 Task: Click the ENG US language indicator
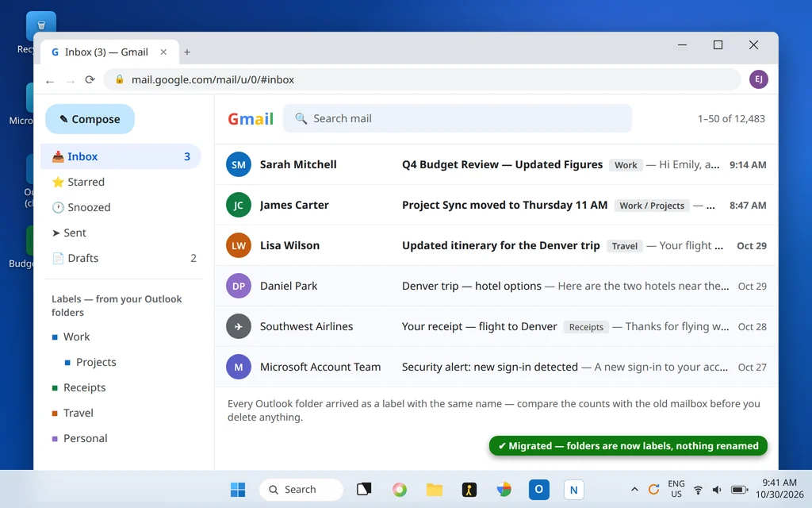676,489
